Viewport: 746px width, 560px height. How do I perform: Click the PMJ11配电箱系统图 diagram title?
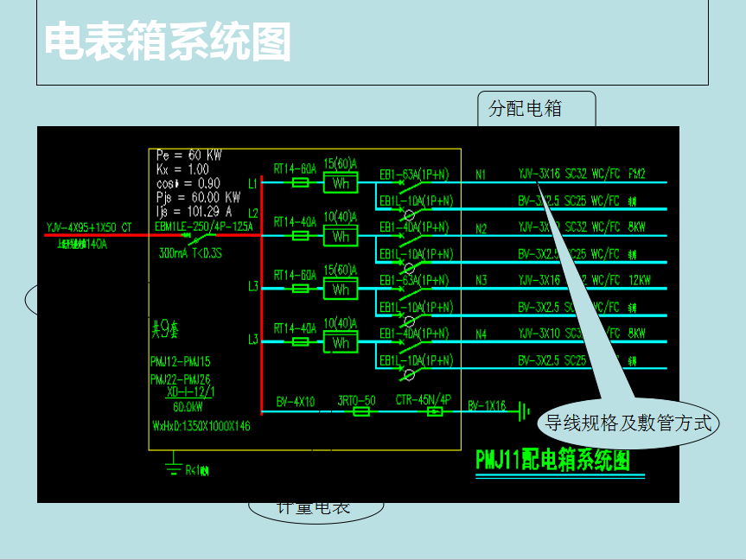553,460
